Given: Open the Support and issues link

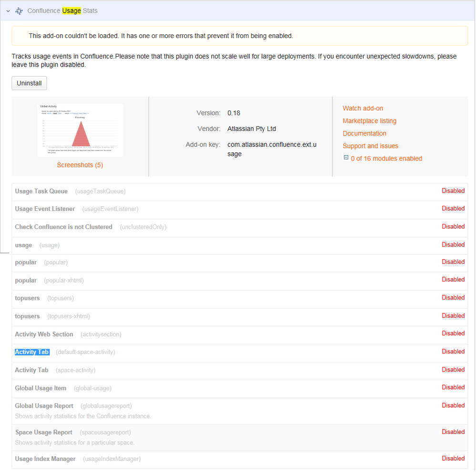Looking at the screenshot, I should [x=370, y=146].
